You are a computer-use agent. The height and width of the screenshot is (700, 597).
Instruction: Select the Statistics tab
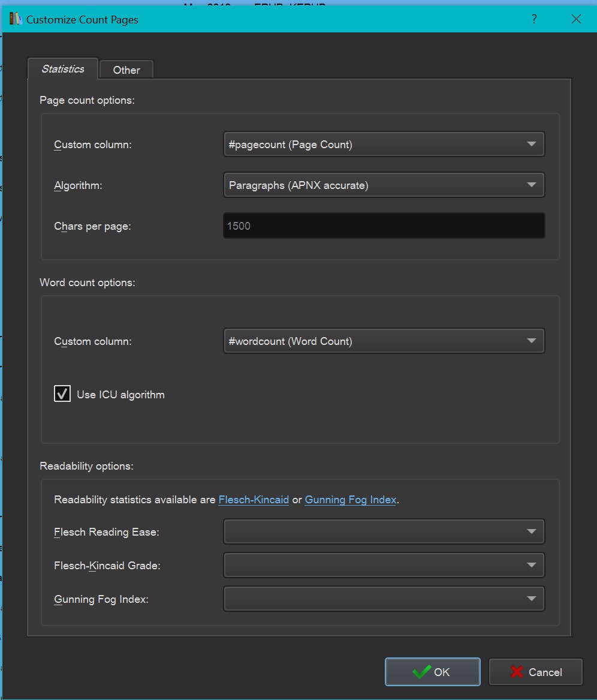62,69
